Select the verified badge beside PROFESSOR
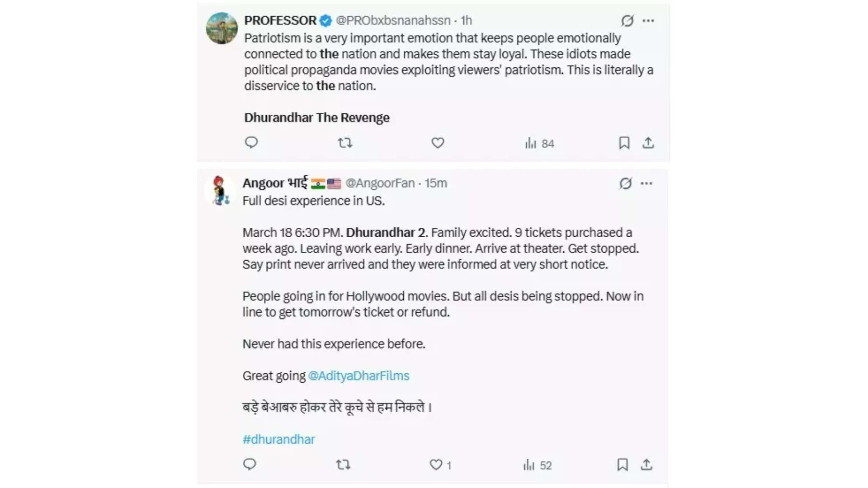 coord(325,20)
